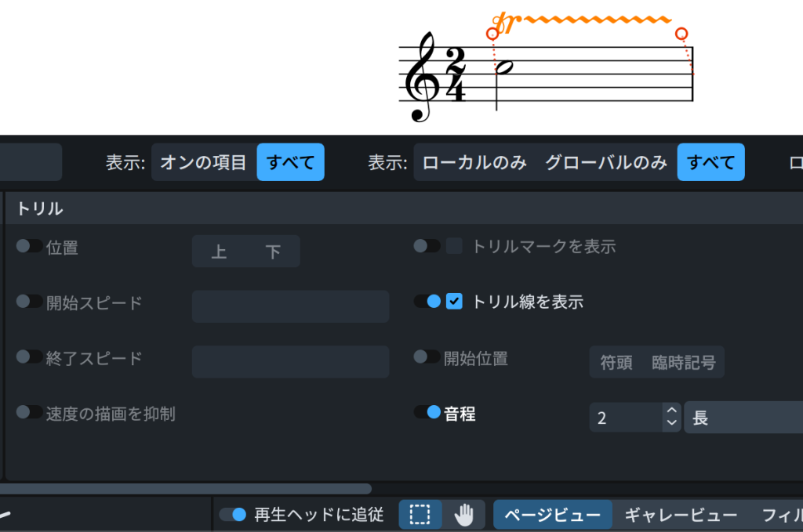Show only ローカルのみ properties
Viewport: 803px width, 532px height.
tap(474, 162)
